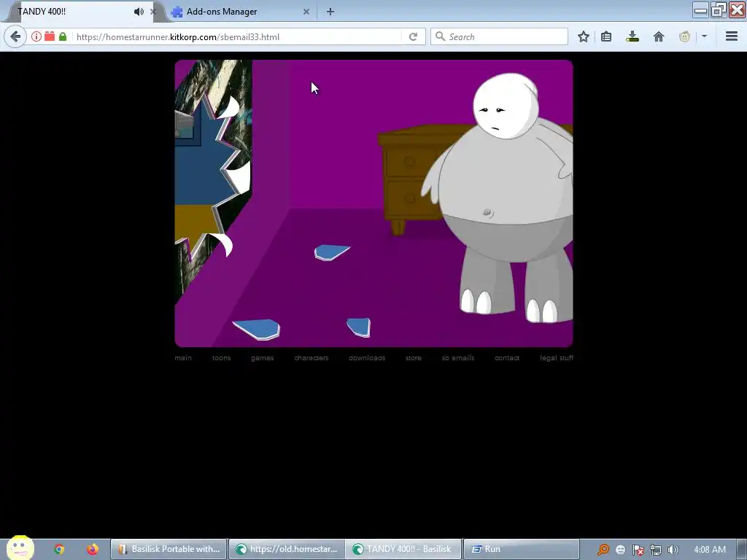Image resolution: width=747 pixels, height=560 pixels.
Task: Close the TANDY 400!! tab
Action: (x=153, y=12)
